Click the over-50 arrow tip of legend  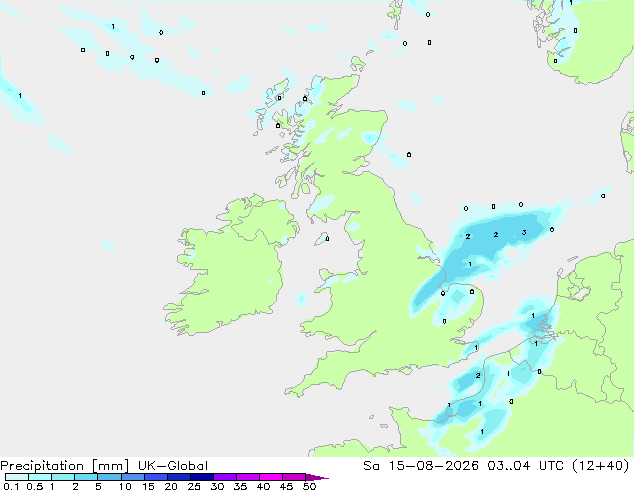pyautogui.click(x=317, y=477)
